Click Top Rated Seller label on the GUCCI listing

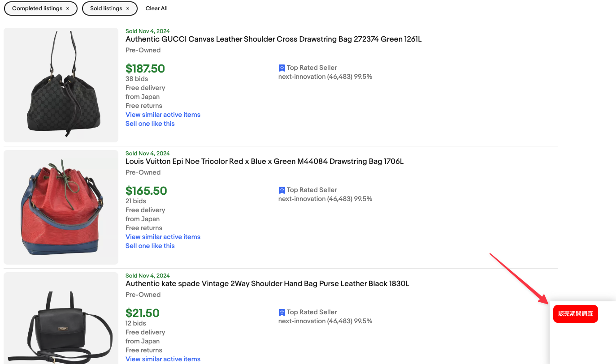pyautogui.click(x=312, y=68)
